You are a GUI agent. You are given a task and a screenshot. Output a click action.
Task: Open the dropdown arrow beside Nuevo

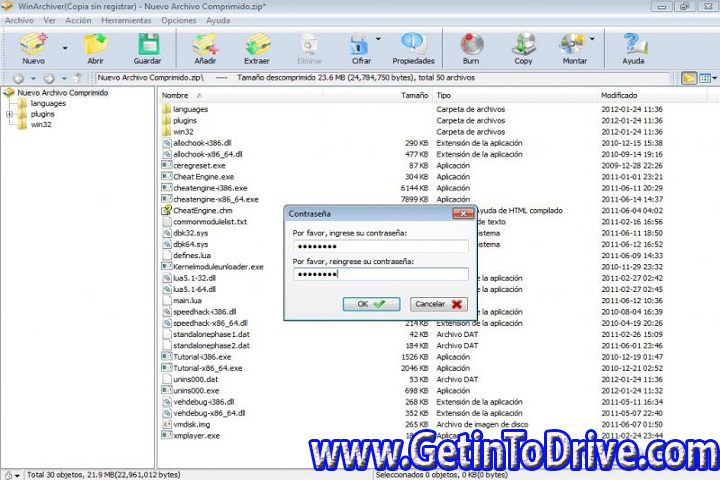[x=65, y=48]
